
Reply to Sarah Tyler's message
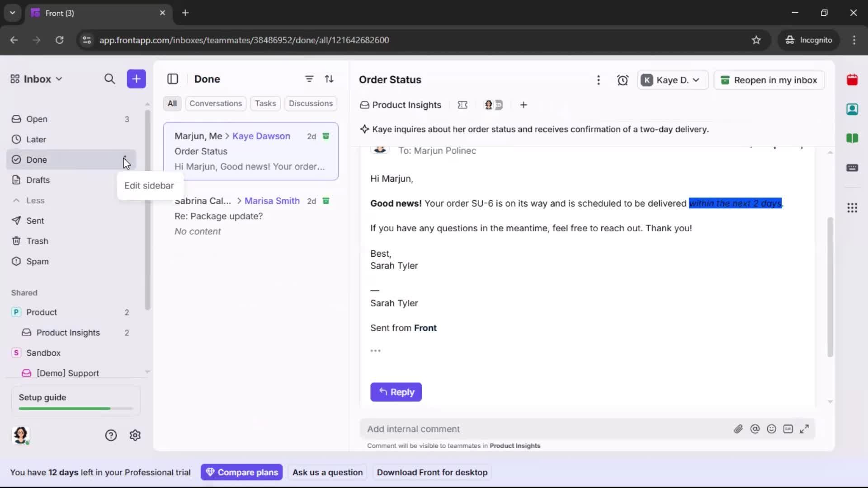coord(396,392)
